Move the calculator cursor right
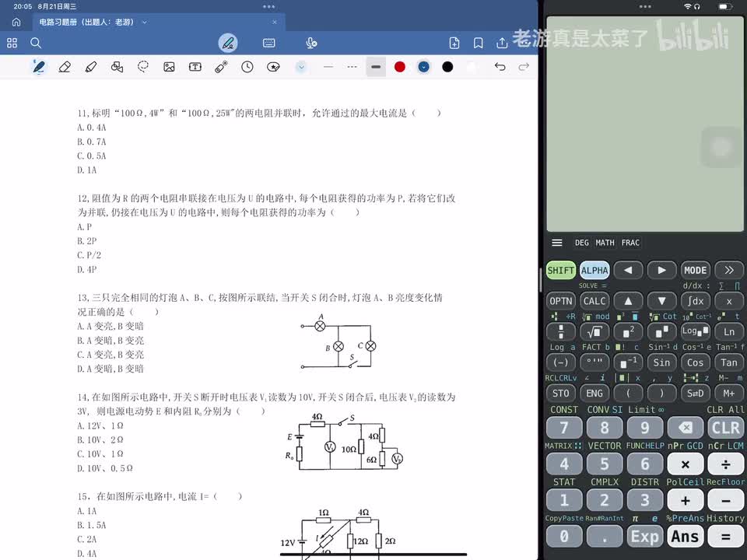Image resolution: width=747 pixels, height=560 pixels. pos(661,271)
